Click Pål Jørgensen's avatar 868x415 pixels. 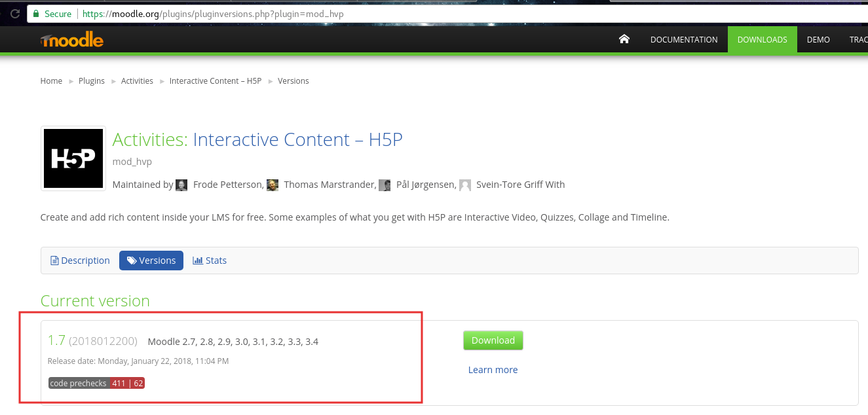pyautogui.click(x=385, y=185)
